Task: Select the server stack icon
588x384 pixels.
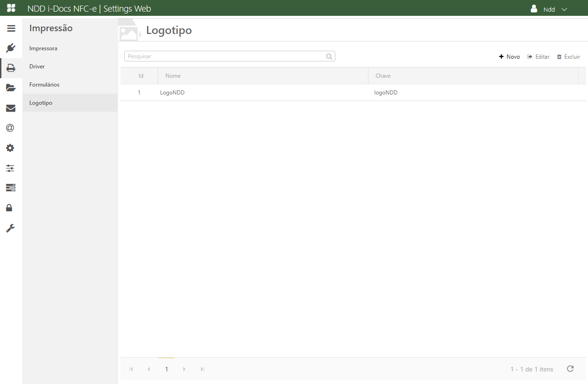Action: [10, 188]
